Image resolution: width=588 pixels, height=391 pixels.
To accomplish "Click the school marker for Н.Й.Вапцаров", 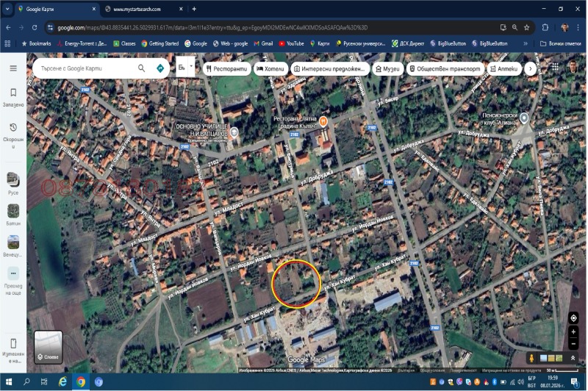I will 234,132.
